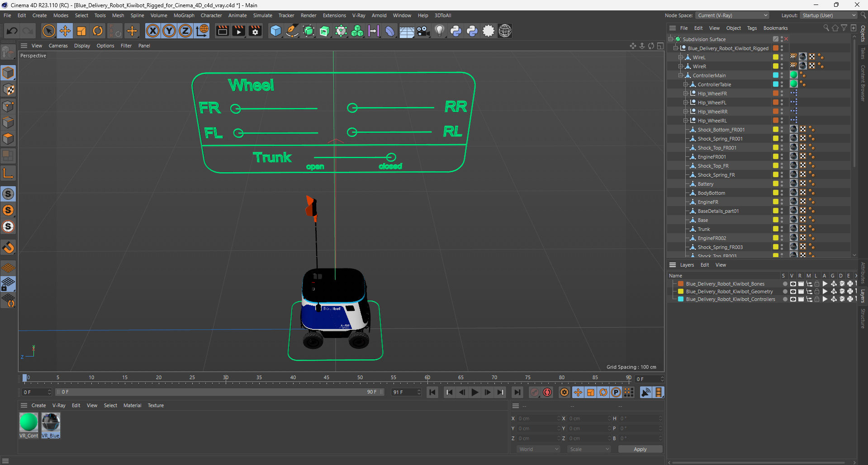
Task: Open the Character menu
Action: 211,15
